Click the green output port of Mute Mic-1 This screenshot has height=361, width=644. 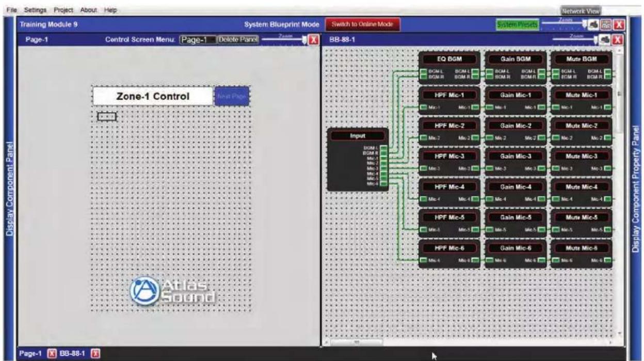click(x=608, y=107)
